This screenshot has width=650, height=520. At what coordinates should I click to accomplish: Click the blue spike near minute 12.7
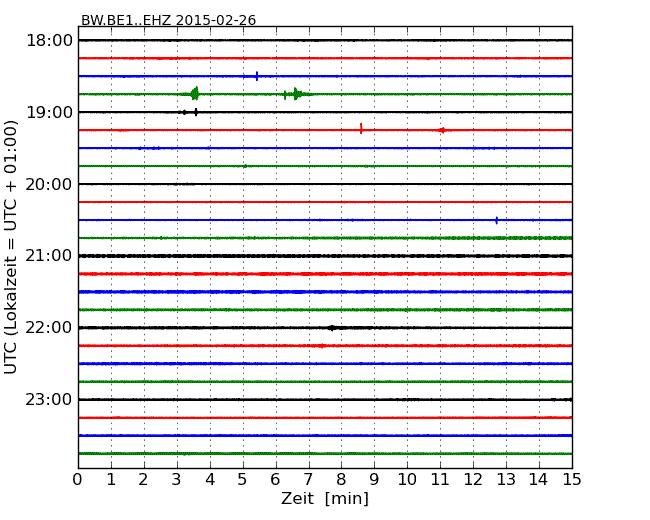point(497,220)
